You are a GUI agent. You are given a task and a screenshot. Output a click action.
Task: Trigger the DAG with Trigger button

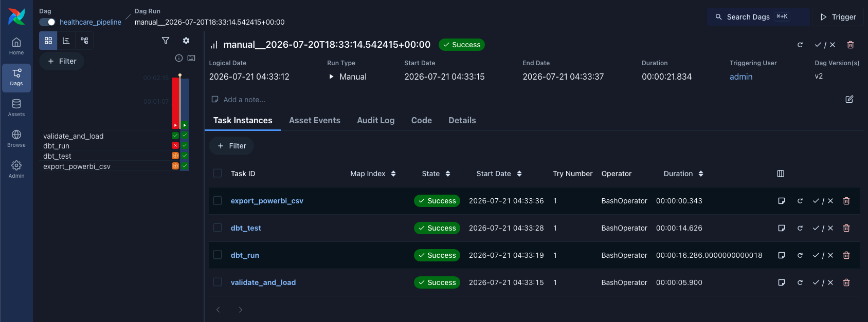(838, 17)
